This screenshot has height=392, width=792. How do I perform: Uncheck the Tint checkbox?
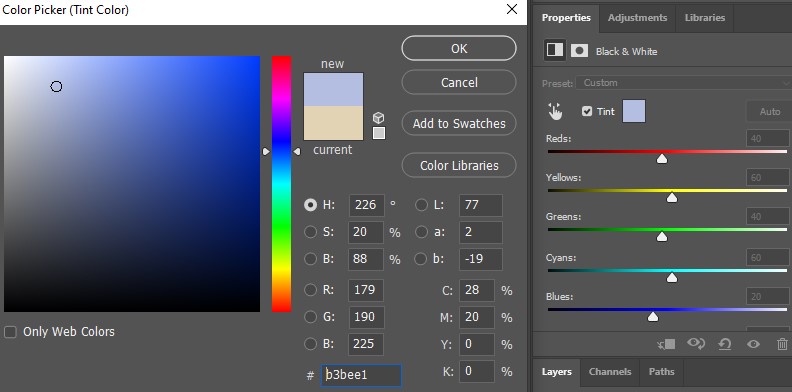[x=586, y=111]
